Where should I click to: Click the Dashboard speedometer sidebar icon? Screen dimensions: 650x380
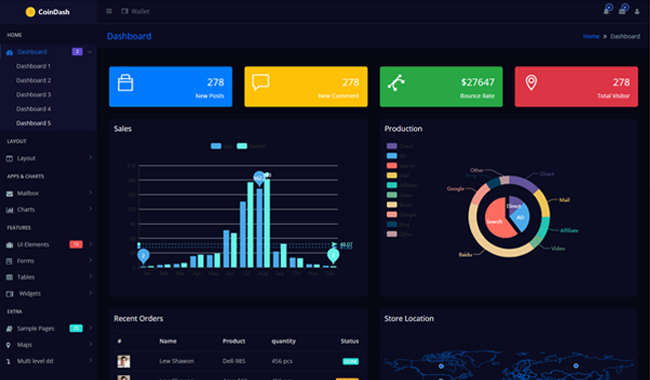[10, 52]
